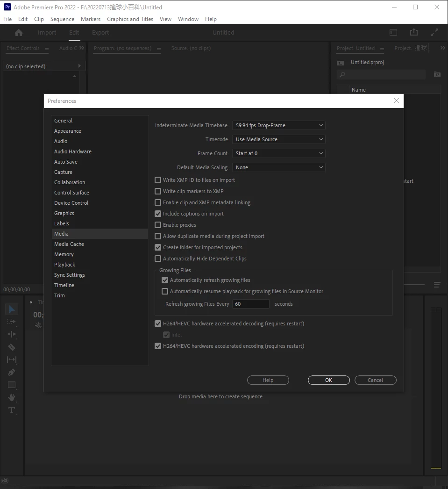Allow duplicate media during project import

pyautogui.click(x=158, y=236)
